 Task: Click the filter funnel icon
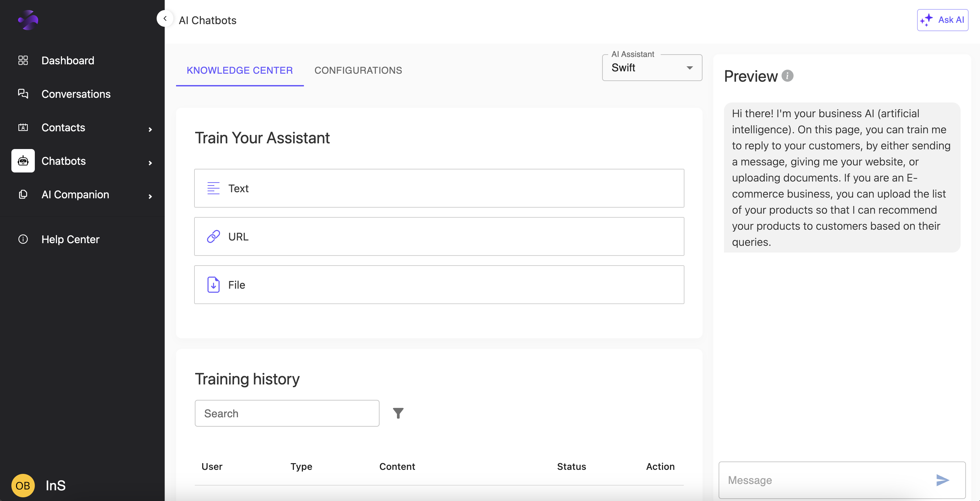pyautogui.click(x=398, y=413)
